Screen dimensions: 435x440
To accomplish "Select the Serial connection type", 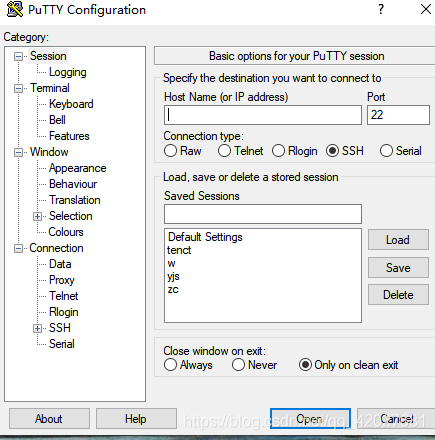I will pos(386,151).
